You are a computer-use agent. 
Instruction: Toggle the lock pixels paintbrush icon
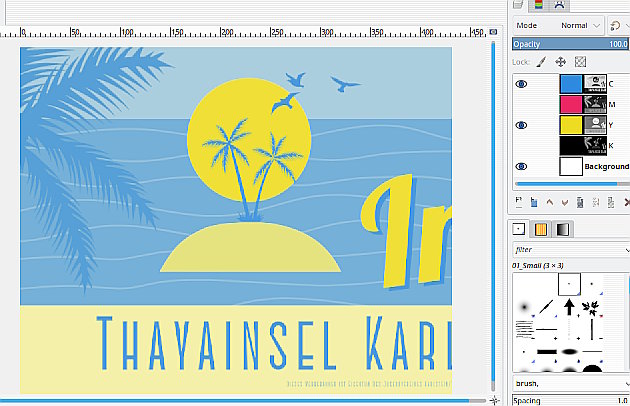[542, 62]
